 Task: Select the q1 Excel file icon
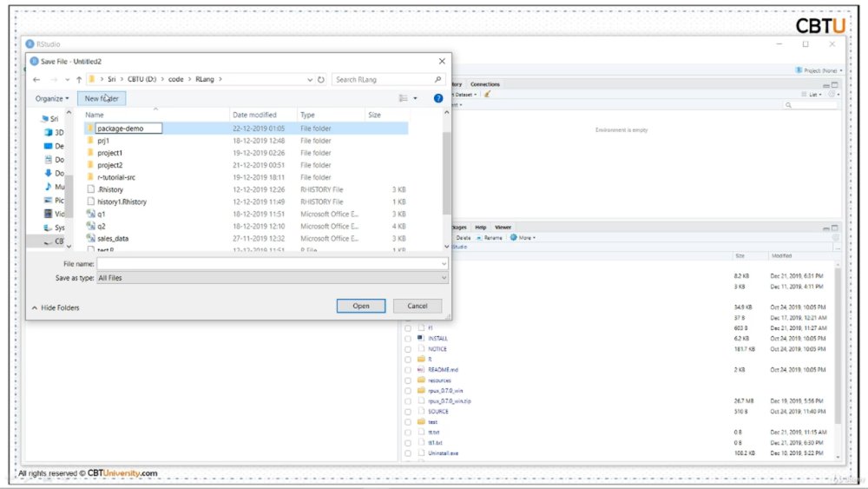click(x=90, y=214)
